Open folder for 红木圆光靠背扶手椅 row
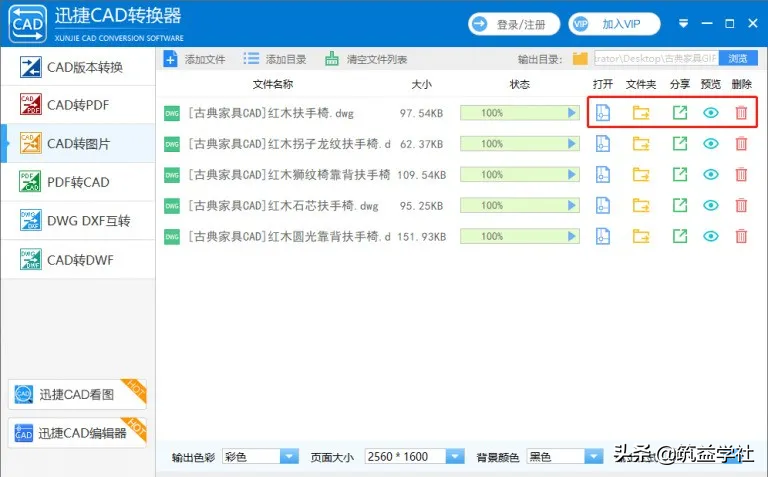The height and width of the screenshot is (477, 768). coord(641,237)
